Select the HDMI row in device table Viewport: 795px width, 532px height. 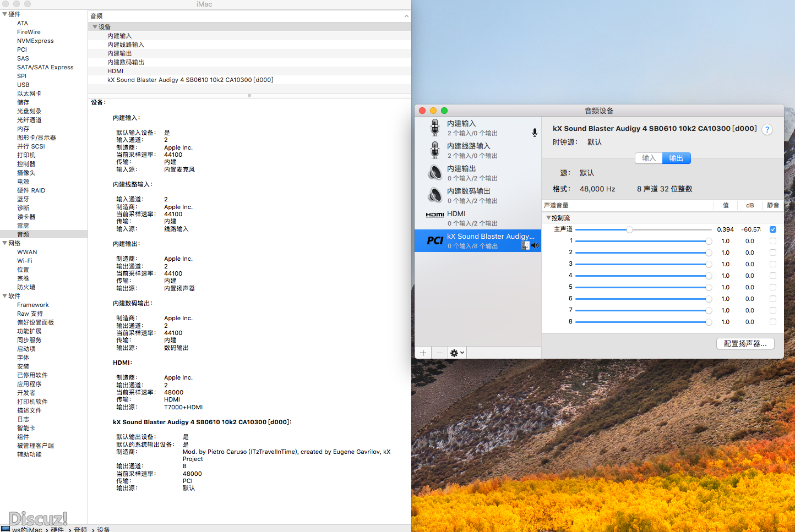point(116,71)
